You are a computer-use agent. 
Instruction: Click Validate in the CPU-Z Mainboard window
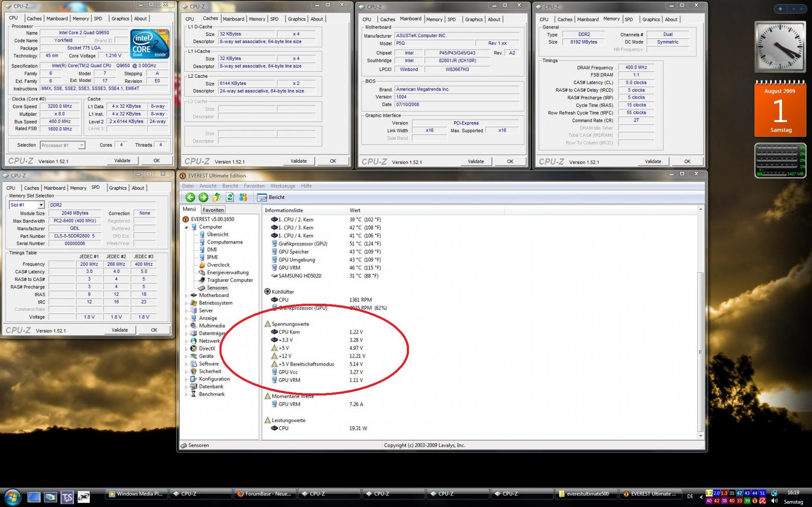476,161
